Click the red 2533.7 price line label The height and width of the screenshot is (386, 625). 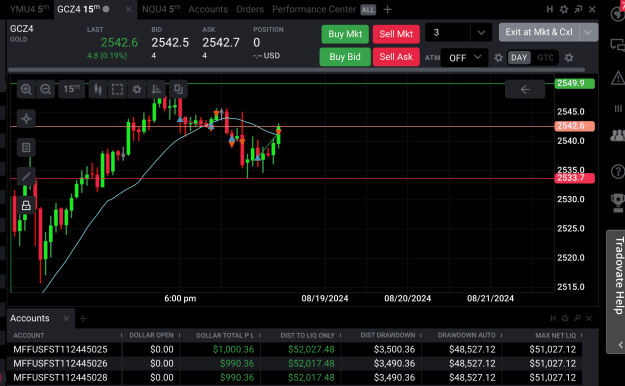click(x=574, y=178)
